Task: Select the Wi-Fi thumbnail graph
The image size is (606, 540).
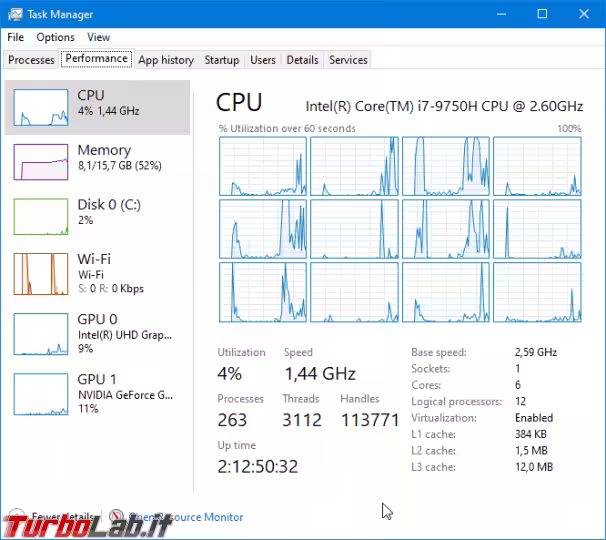Action: click(41, 274)
